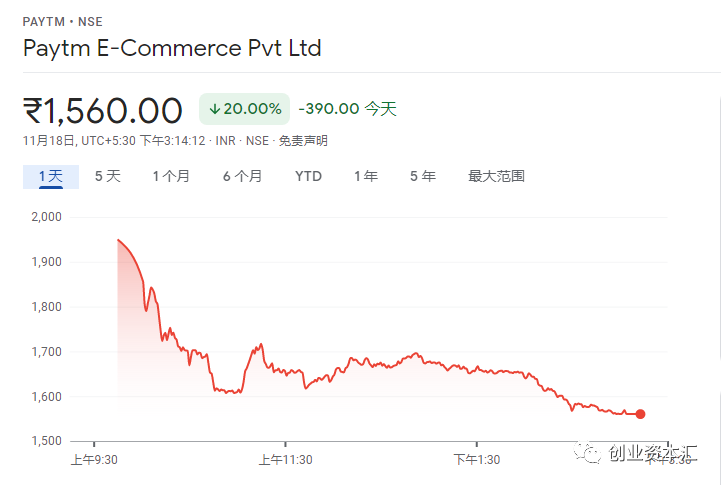Select the 1天 time range tab
This screenshot has height=485, width=721.
[51, 176]
